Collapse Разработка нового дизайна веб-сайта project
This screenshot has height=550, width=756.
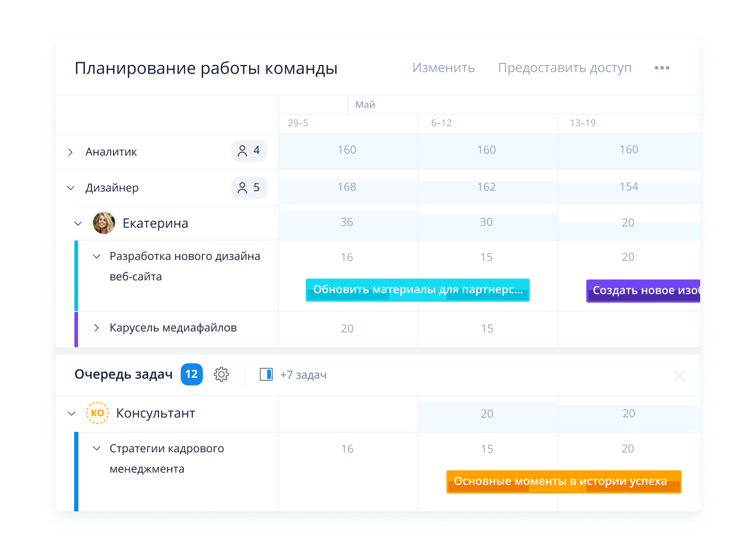coord(97,257)
